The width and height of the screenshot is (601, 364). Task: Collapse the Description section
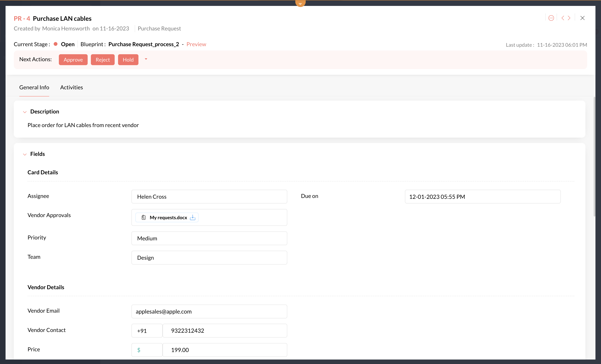click(25, 112)
